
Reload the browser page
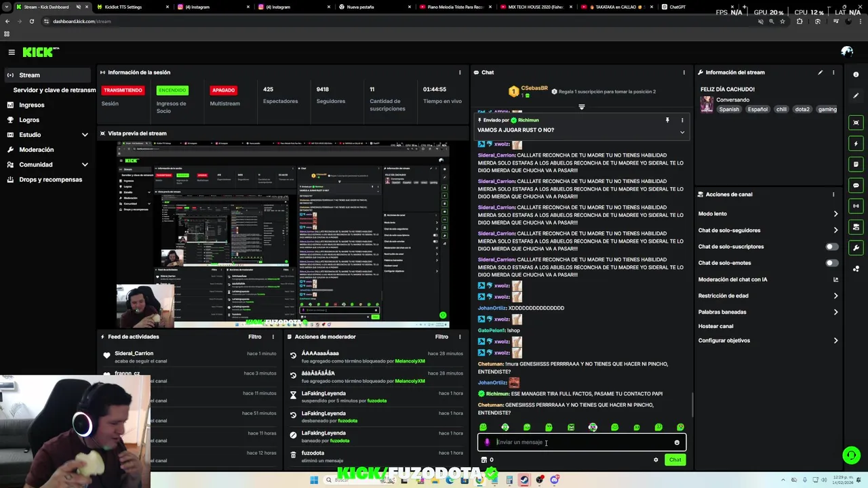pyautogui.click(x=31, y=21)
